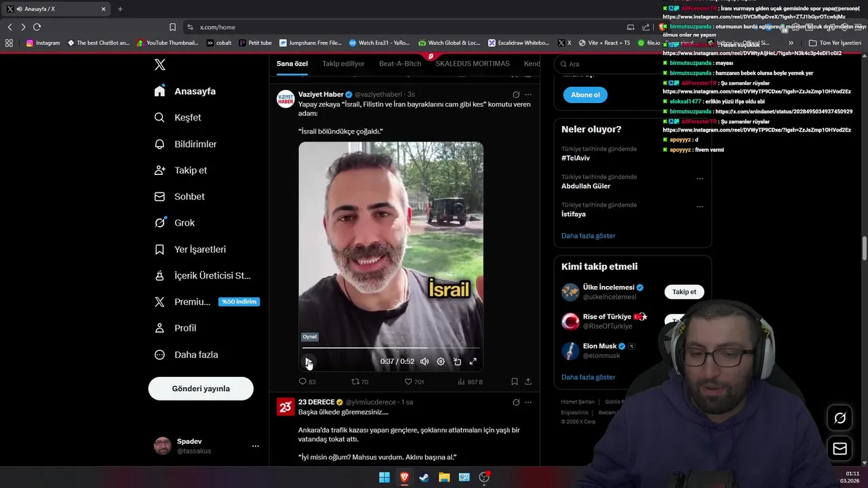This screenshot has height=488, width=868.
Task: Open Bildirimler notifications
Action: click(186, 144)
